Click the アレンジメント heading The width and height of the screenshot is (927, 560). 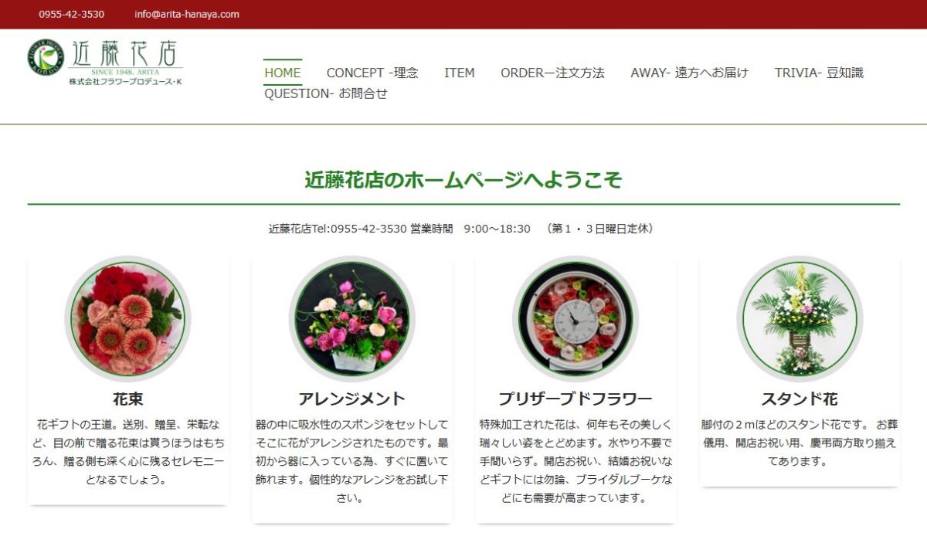point(351,399)
